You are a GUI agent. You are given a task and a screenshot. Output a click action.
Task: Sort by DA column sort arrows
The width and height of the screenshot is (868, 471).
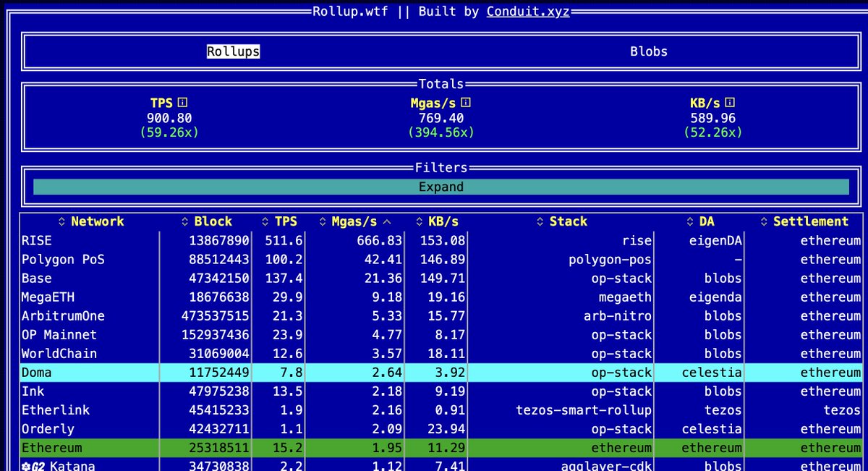pyautogui.click(x=689, y=222)
